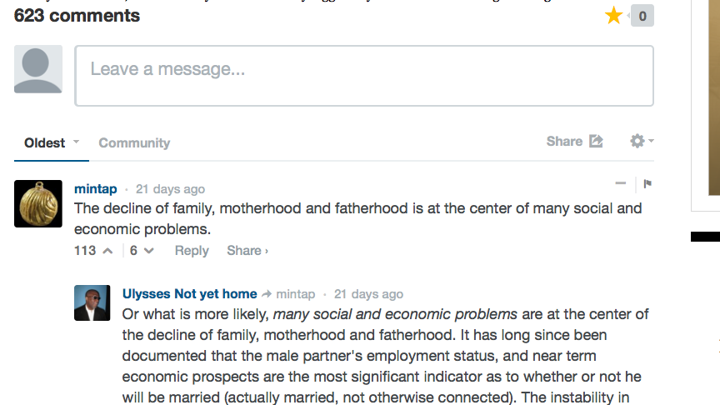Viewport: 720px width, 405px height.
Task: Open the gear settings dropdown
Action: pyautogui.click(x=641, y=142)
